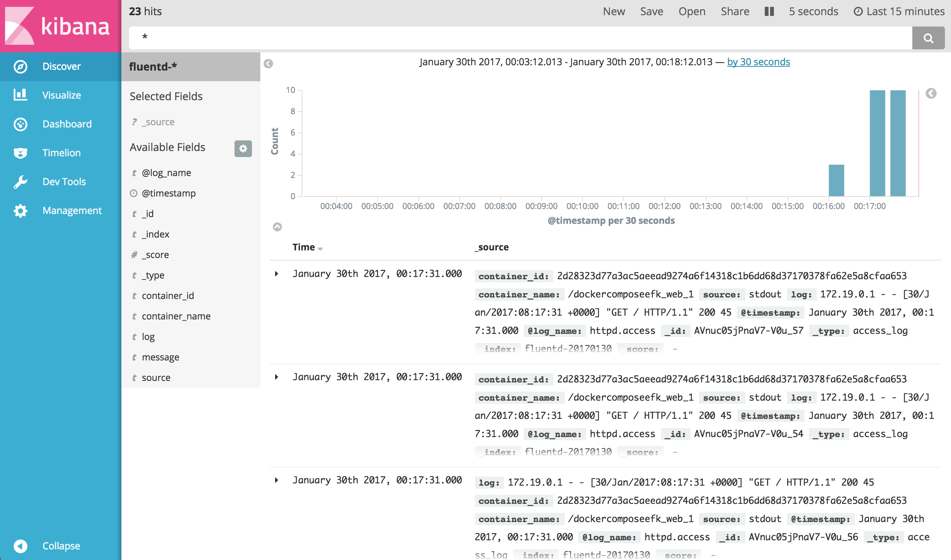Collapse the side navigation
Image resolution: width=951 pixels, height=560 pixels.
pyautogui.click(x=20, y=546)
